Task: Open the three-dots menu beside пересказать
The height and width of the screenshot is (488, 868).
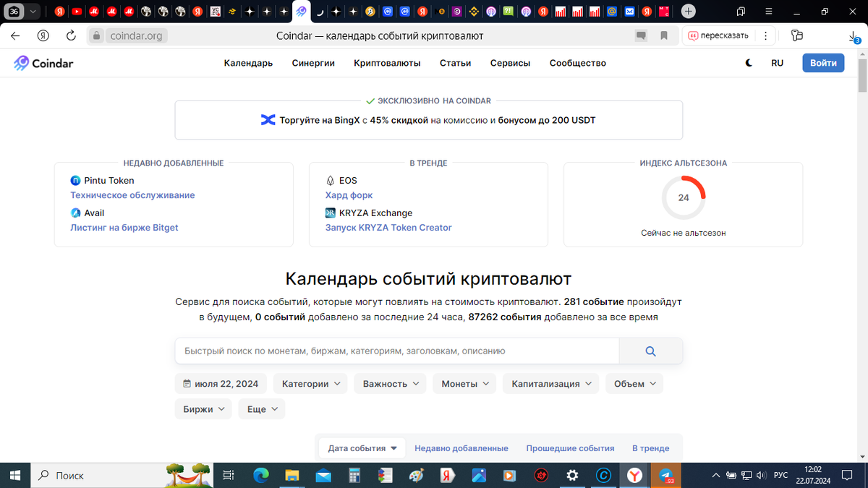Action: click(x=765, y=35)
